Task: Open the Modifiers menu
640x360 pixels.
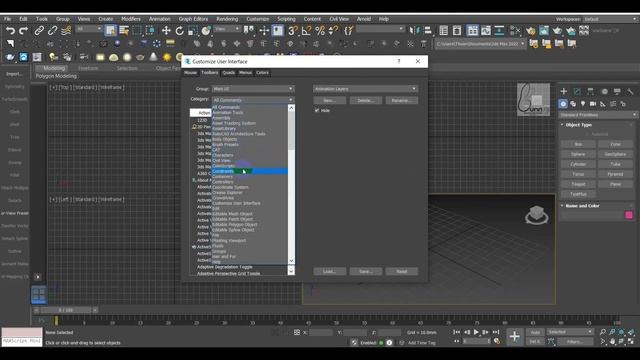Action: (x=131, y=19)
